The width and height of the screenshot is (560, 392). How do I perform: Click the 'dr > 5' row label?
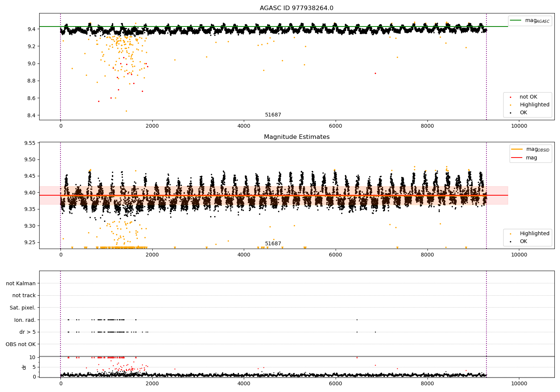pyautogui.click(x=28, y=332)
